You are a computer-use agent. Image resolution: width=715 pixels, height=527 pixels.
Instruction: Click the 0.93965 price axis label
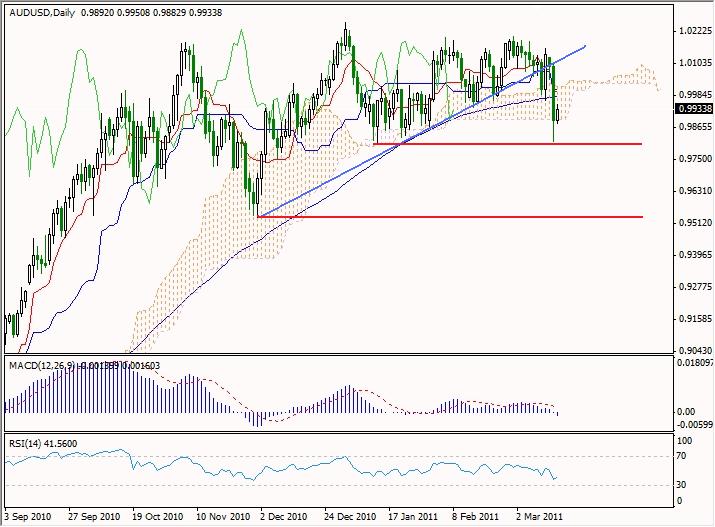click(695, 254)
